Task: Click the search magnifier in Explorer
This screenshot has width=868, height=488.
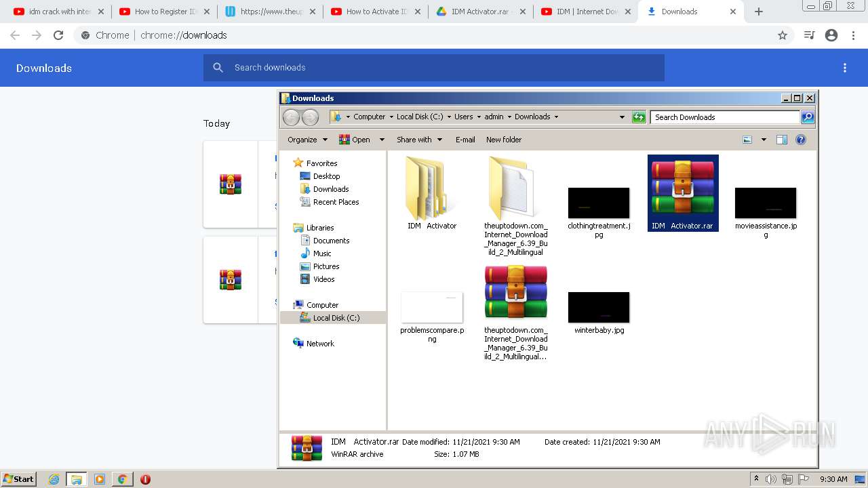Action: [x=808, y=117]
